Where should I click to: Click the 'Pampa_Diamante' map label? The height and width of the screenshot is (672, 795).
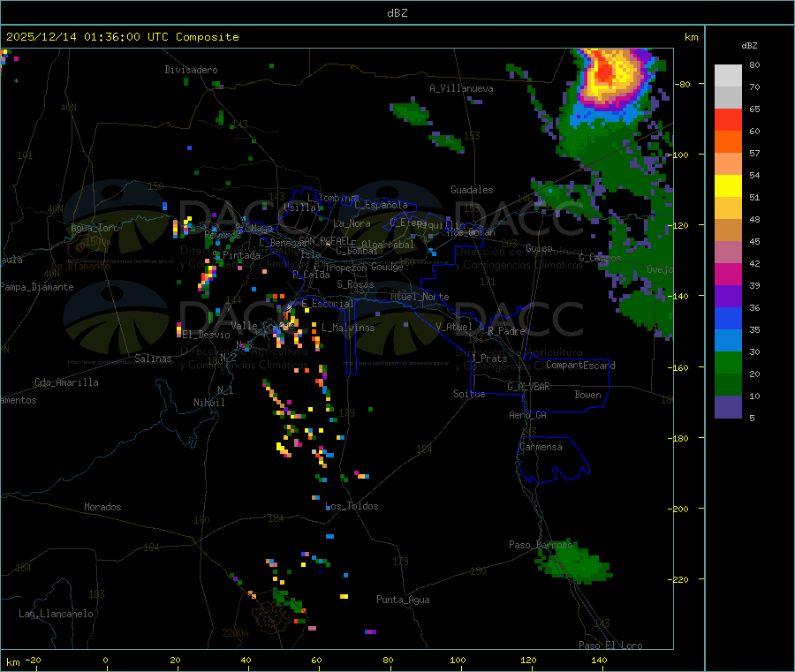pyautogui.click(x=37, y=287)
